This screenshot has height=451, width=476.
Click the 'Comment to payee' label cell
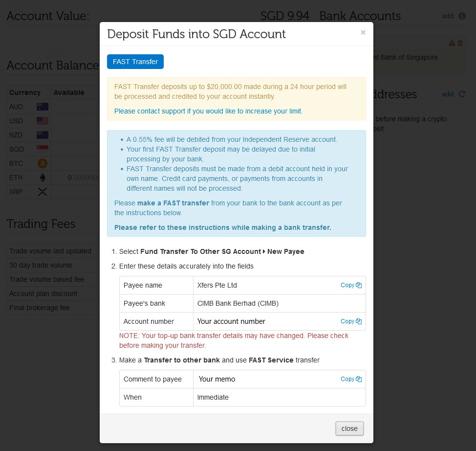[x=156, y=379]
